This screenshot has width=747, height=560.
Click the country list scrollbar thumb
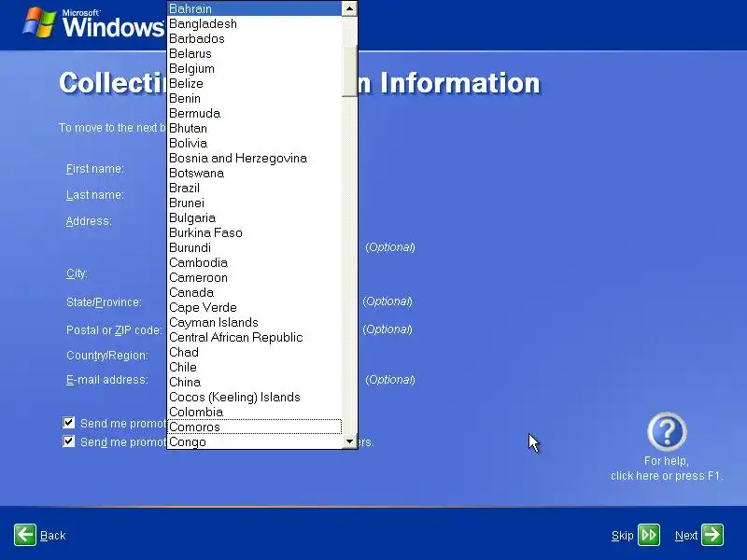349,71
